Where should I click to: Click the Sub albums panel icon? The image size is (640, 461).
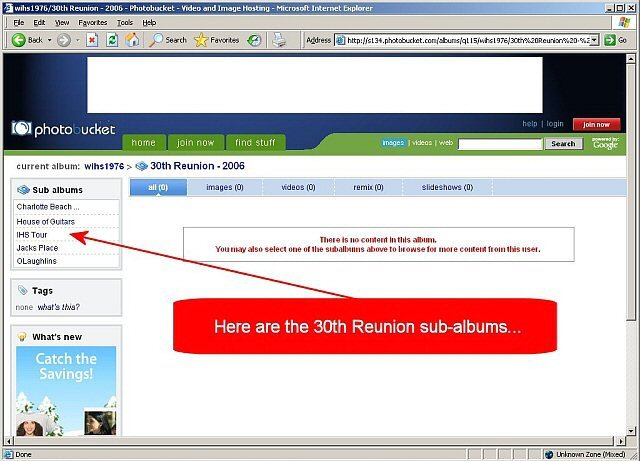[23, 190]
